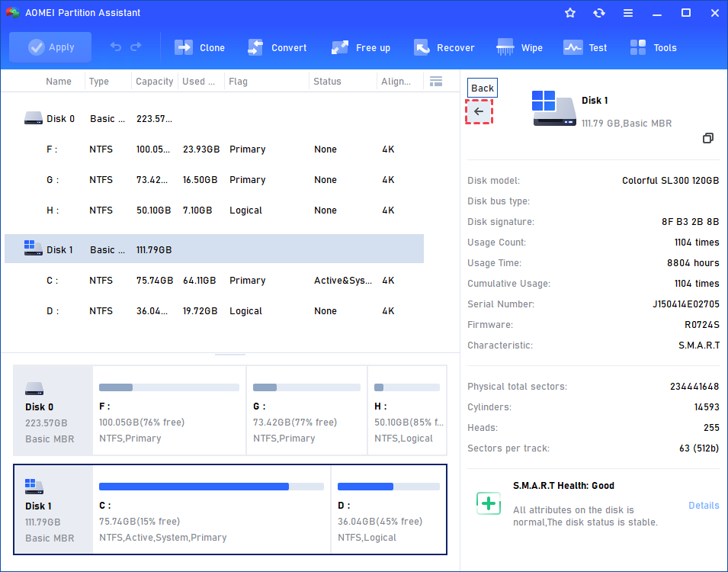Viewport: 728px width, 572px height.
Task: Click the Colorful SL300 120GB disk model value
Action: 670,180
